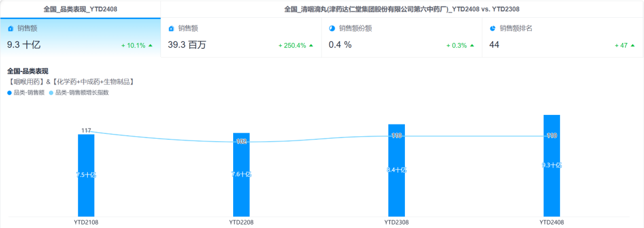644x228 pixels.
Task: Select the 销售额排名 44 card
Action: [563, 38]
